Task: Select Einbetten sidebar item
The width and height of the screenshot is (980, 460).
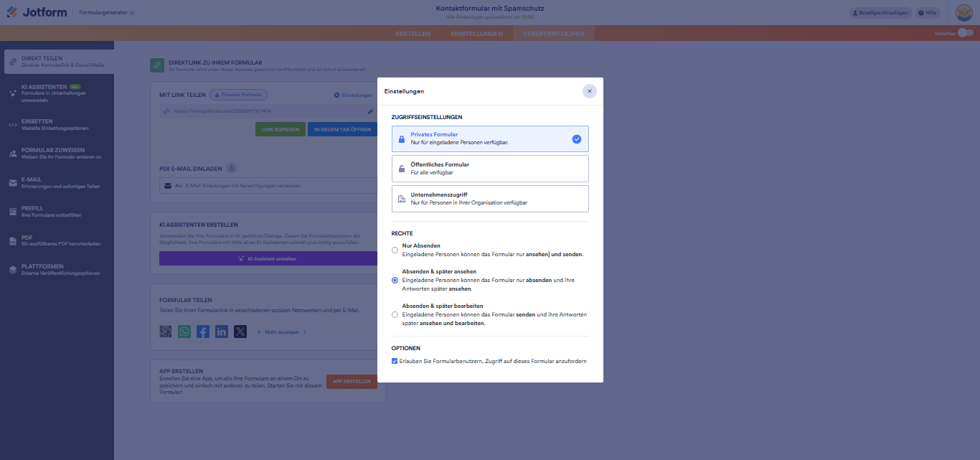Action: (57, 125)
